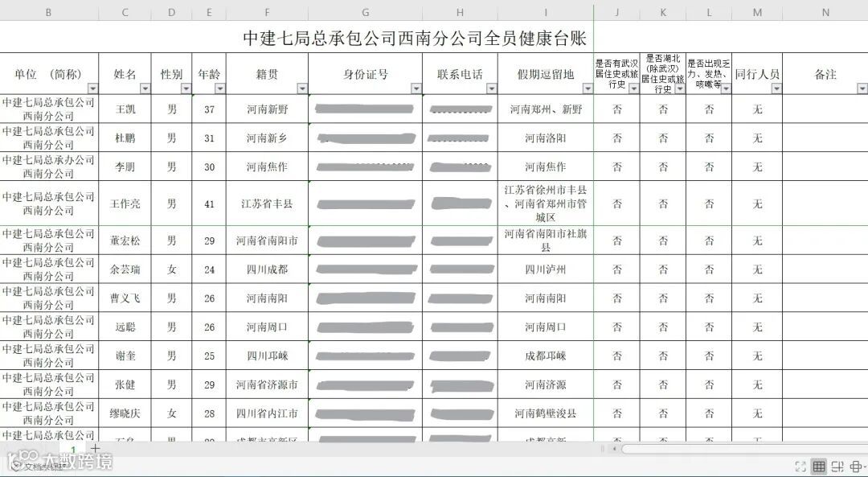
Task: Open filter dropdown for 备注 column
Action: [862, 88]
